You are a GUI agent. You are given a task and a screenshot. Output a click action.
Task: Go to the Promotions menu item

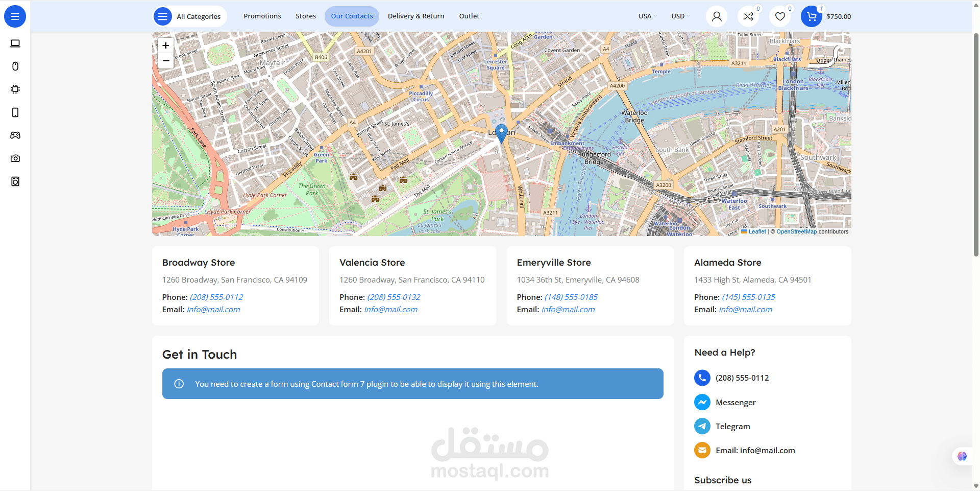click(x=262, y=16)
